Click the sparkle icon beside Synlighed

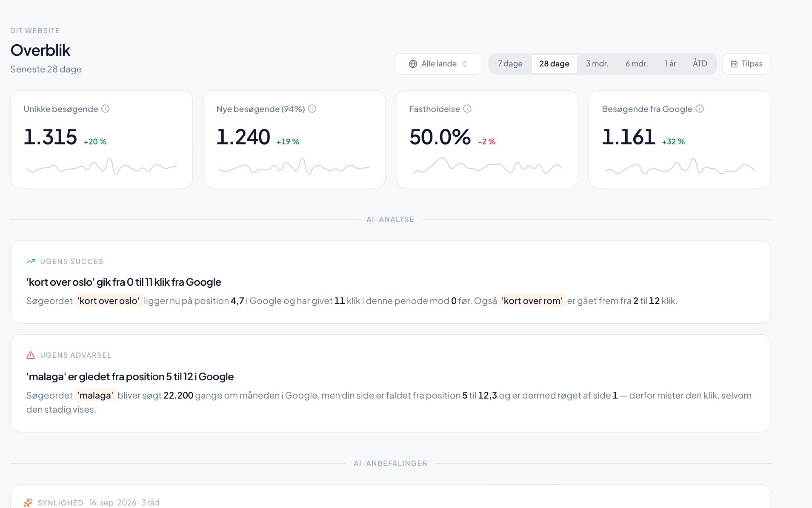pyautogui.click(x=28, y=502)
